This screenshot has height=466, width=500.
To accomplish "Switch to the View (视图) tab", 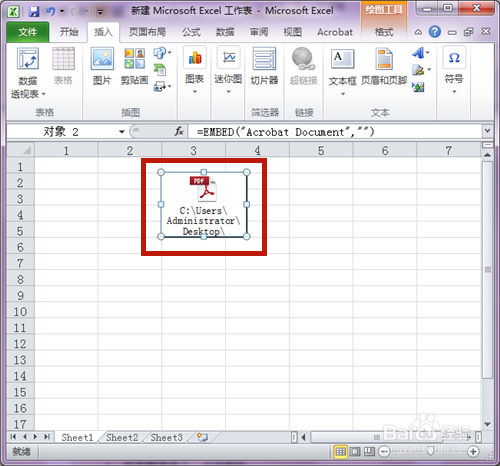I will point(293,32).
